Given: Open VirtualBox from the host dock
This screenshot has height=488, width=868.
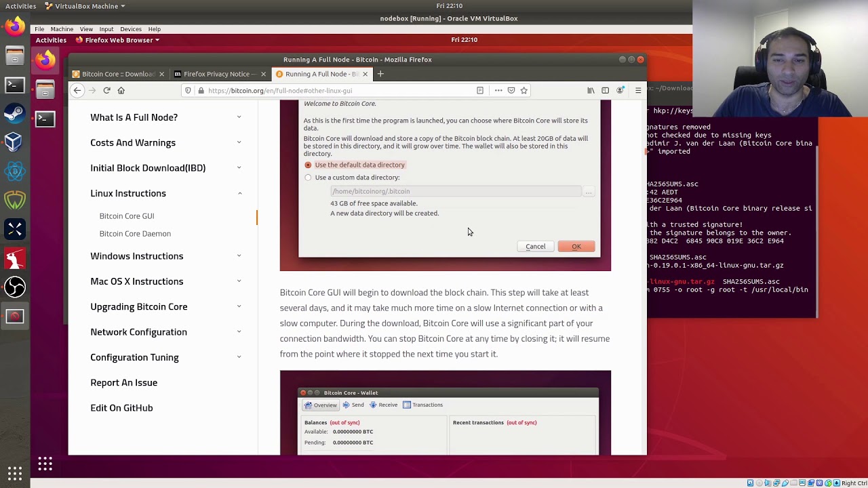Looking at the screenshot, I should [14, 142].
